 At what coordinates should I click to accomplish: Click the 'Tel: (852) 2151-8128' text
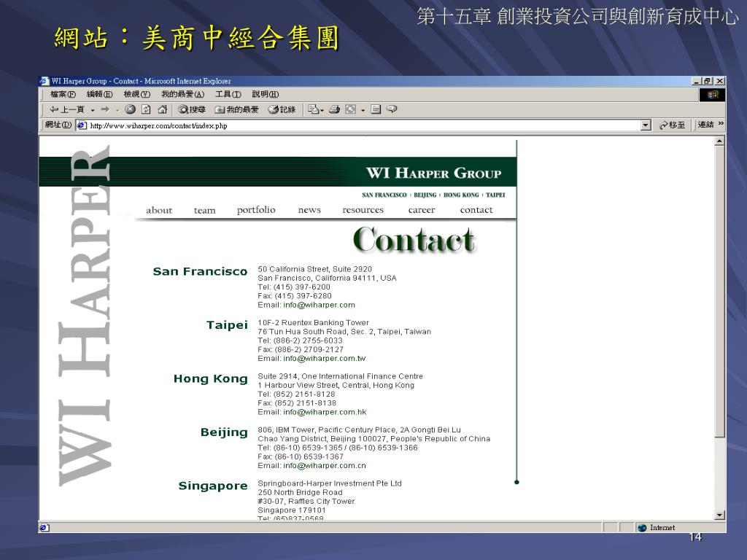pos(296,394)
